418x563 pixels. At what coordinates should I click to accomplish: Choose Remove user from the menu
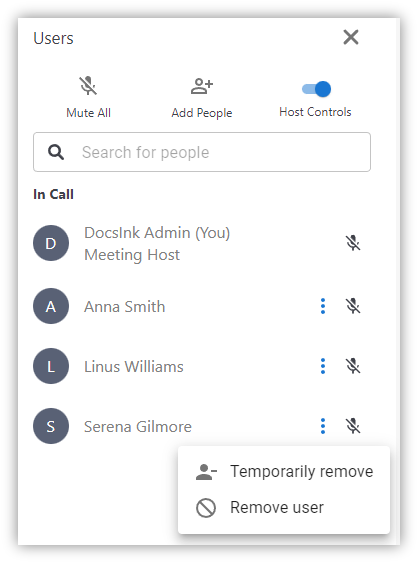click(284, 507)
